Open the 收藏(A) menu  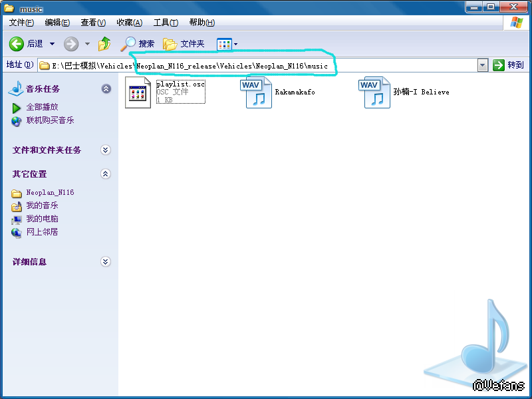(129, 23)
